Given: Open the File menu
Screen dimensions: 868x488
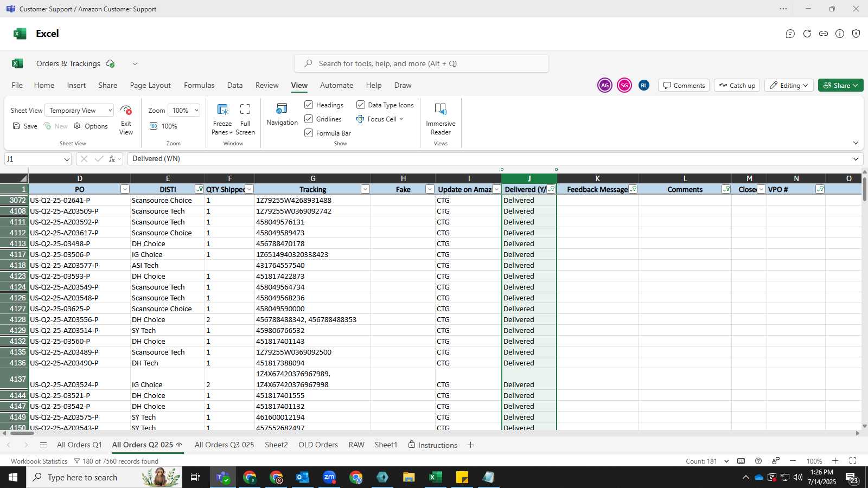Looking at the screenshot, I should pos(17,85).
